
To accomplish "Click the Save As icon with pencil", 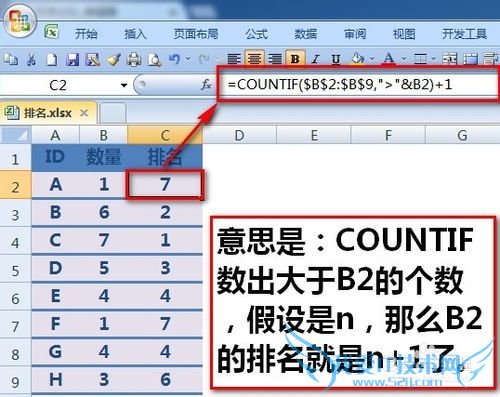I will (x=93, y=60).
